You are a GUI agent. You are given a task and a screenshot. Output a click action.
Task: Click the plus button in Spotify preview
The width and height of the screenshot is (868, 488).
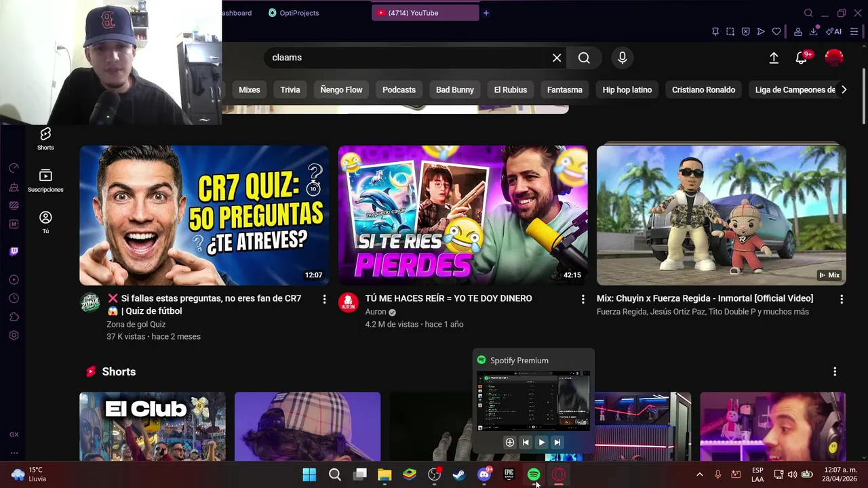pos(509,443)
